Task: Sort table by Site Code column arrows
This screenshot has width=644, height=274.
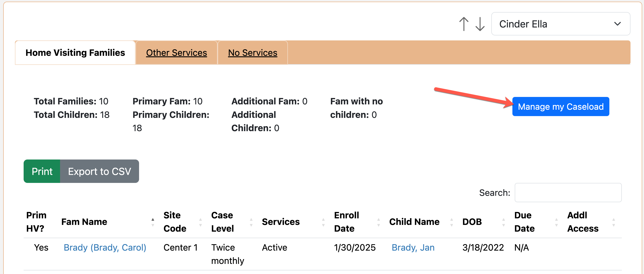Action: 201,222
